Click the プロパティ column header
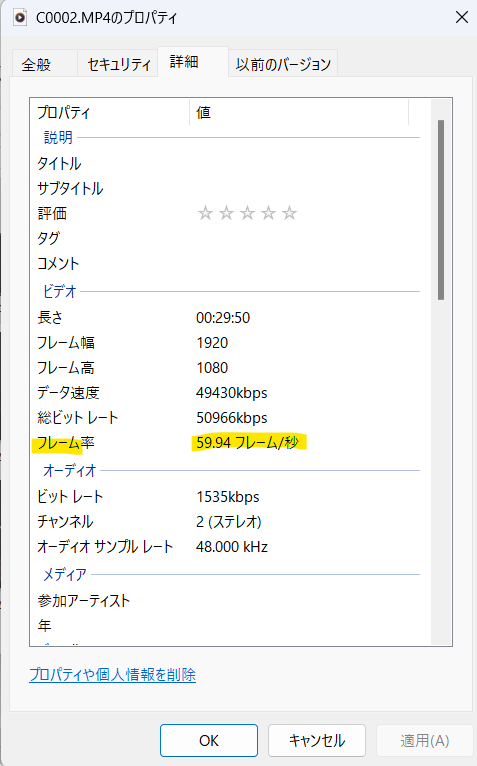This screenshot has width=477, height=766. 110,113
